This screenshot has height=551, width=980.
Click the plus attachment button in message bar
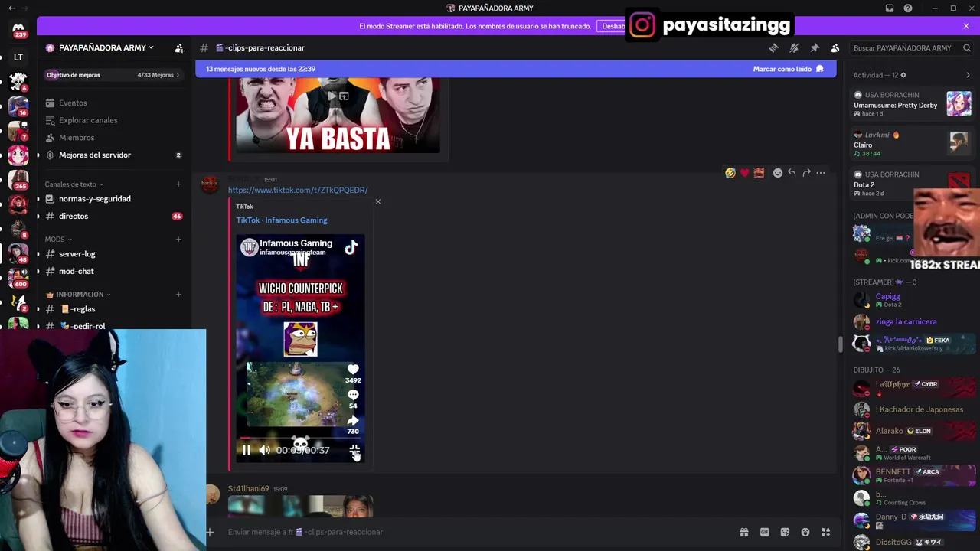210,532
